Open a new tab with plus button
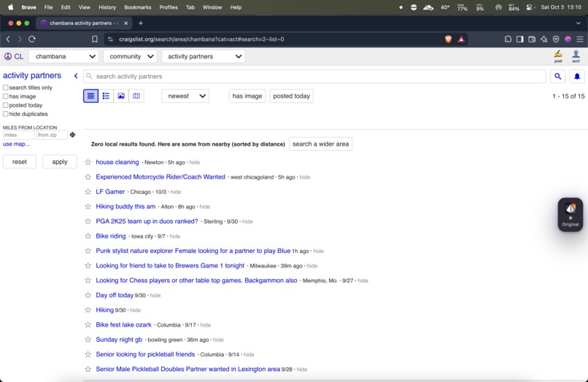Viewport: 588px width, 382px height. point(141,23)
